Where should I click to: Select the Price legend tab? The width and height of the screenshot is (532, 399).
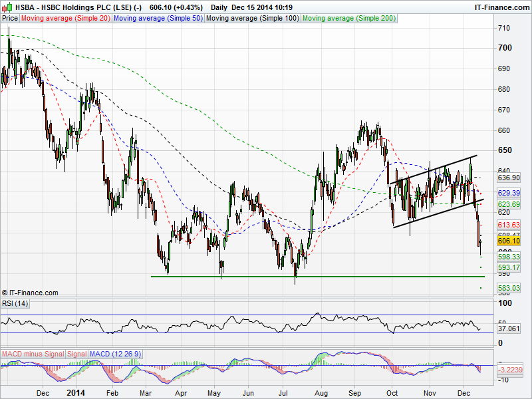click(x=10, y=19)
